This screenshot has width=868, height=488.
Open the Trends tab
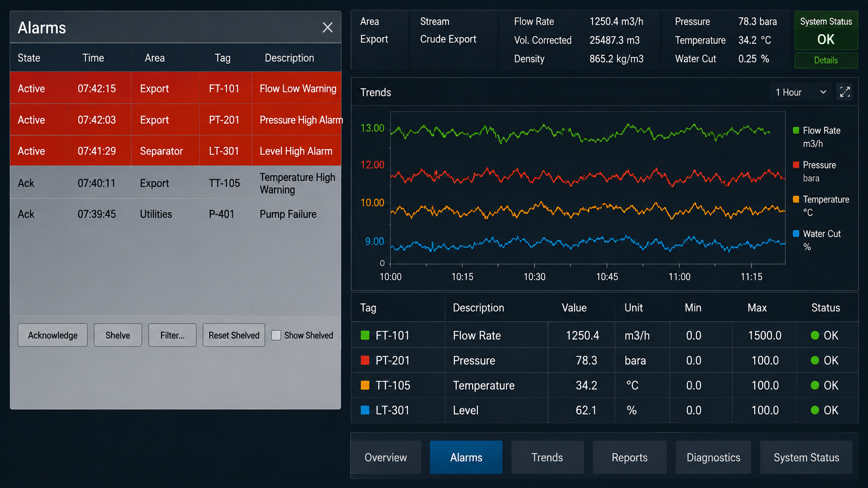tap(547, 457)
